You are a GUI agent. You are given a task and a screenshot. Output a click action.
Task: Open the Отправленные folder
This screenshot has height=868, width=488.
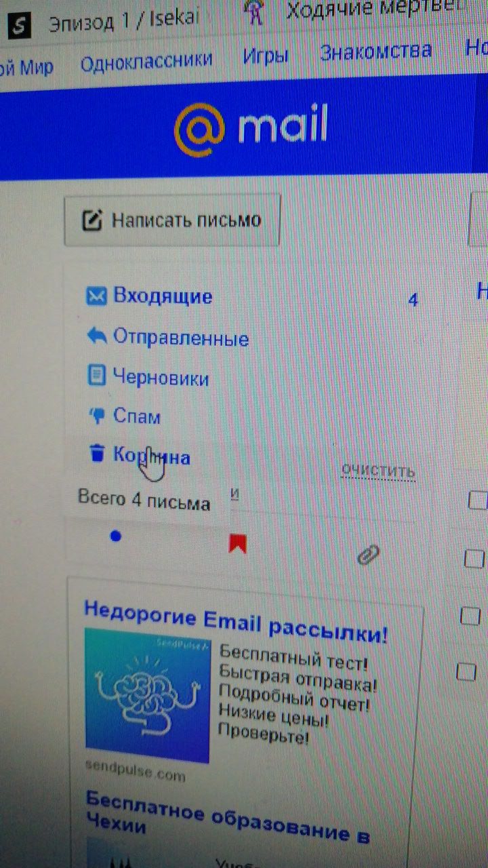click(181, 337)
